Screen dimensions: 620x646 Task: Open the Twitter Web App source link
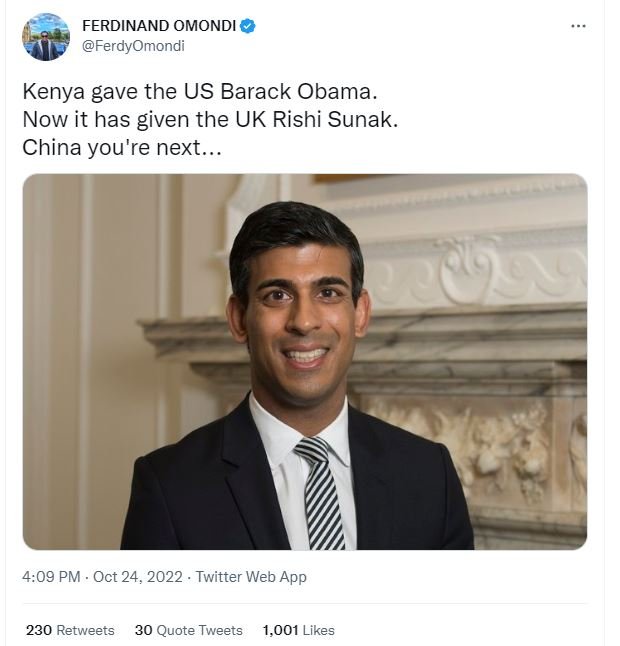251,577
